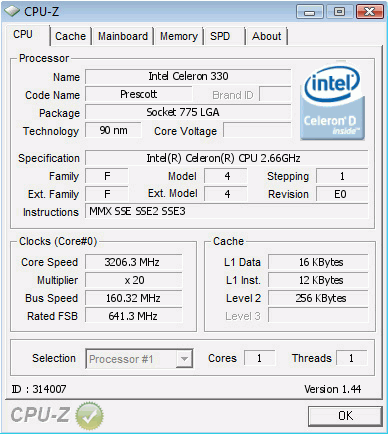Click the L1 Data value 16 KBytes
Screen dimensions: 388x434
pos(318,262)
